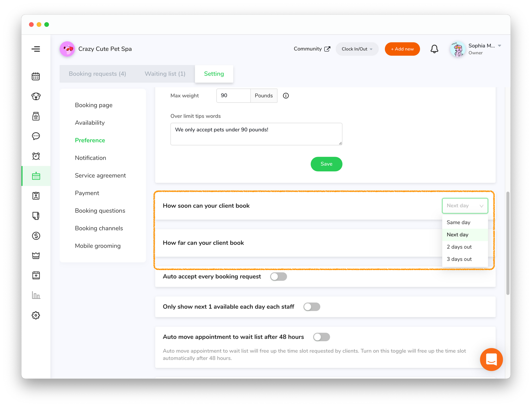Open Availability settings
Image resolution: width=532 pixels, height=407 pixels.
click(x=90, y=123)
